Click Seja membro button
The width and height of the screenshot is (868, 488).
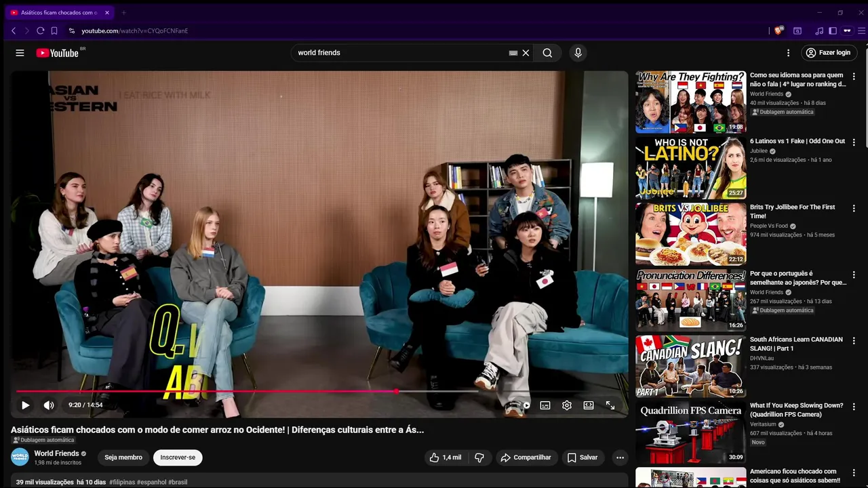tap(123, 457)
